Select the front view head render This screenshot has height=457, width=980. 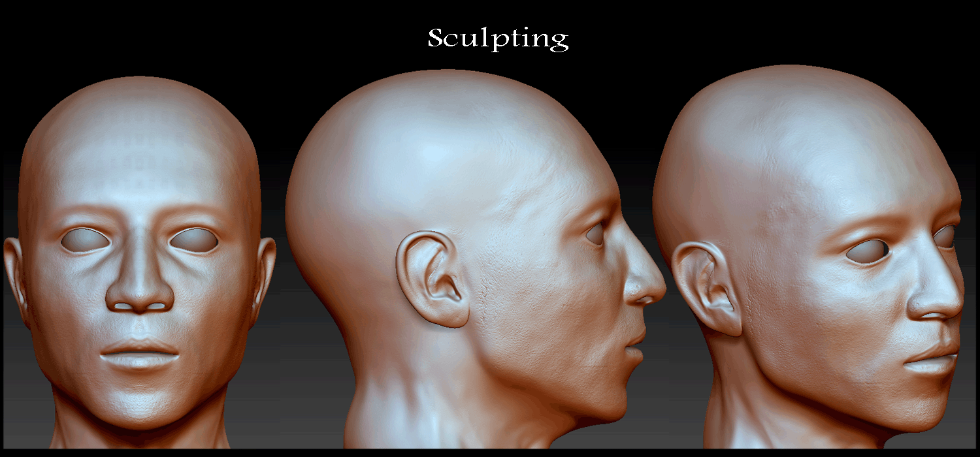[139, 262]
